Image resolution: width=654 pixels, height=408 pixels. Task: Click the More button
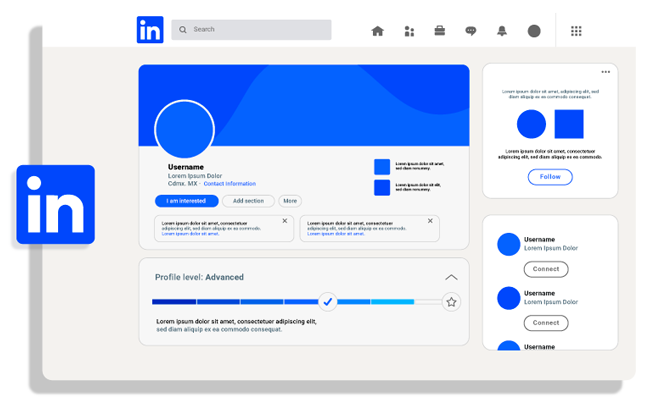pos(290,201)
